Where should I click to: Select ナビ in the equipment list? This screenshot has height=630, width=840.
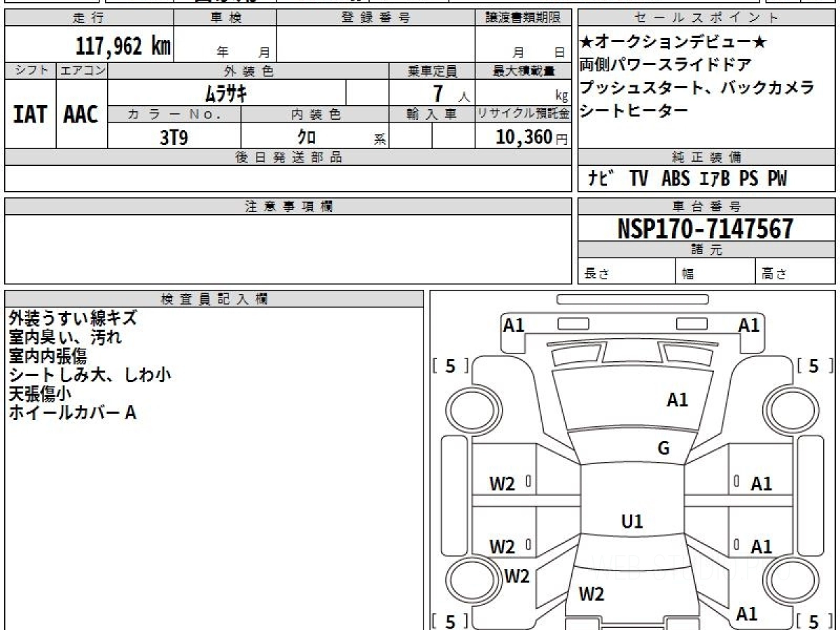[601, 178]
